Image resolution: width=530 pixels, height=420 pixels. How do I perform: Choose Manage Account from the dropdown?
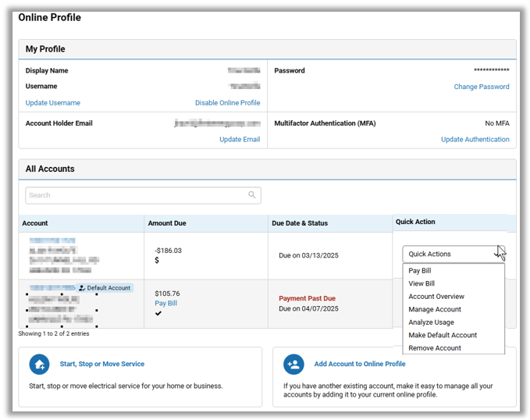click(434, 309)
